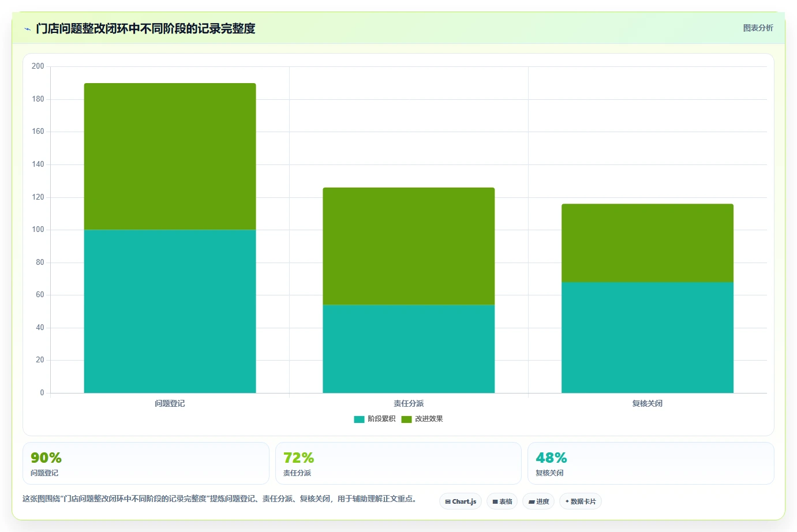
Task: Click the 阶段累积 legend label
Action: (x=381, y=419)
